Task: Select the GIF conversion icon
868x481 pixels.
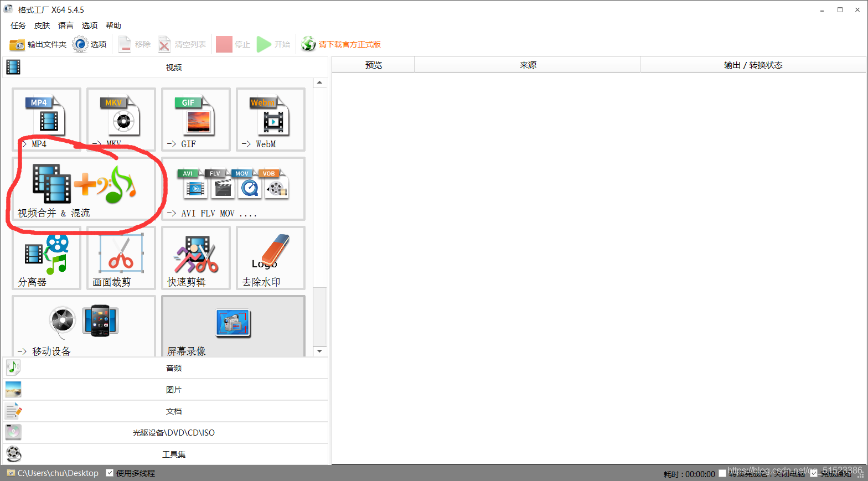Action: coord(196,120)
